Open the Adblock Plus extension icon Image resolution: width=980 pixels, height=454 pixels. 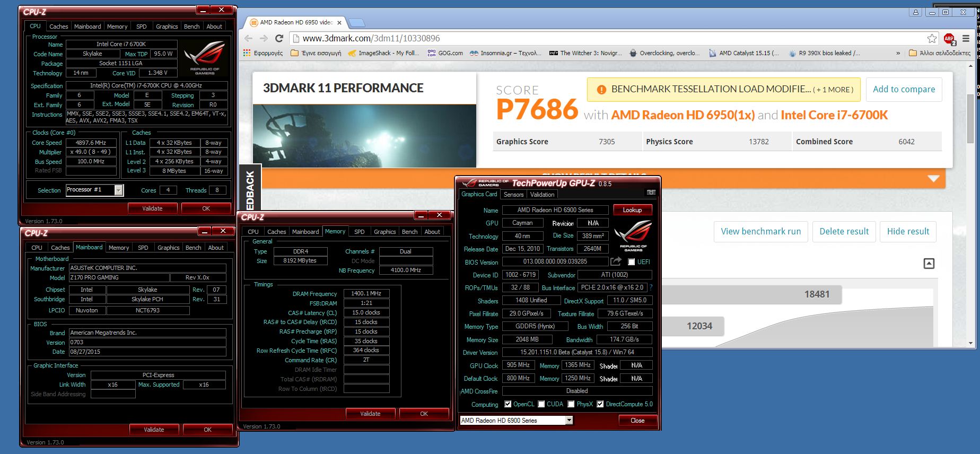pyautogui.click(x=949, y=38)
